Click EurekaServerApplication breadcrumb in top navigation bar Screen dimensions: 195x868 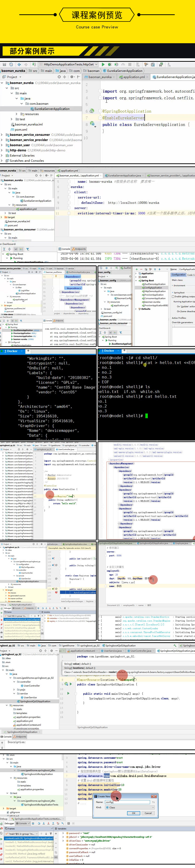123,71
